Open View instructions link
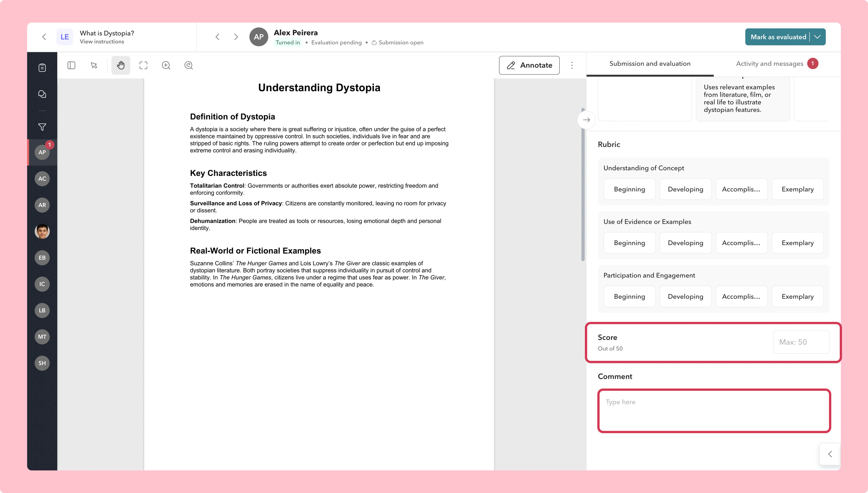 click(102, 42)
